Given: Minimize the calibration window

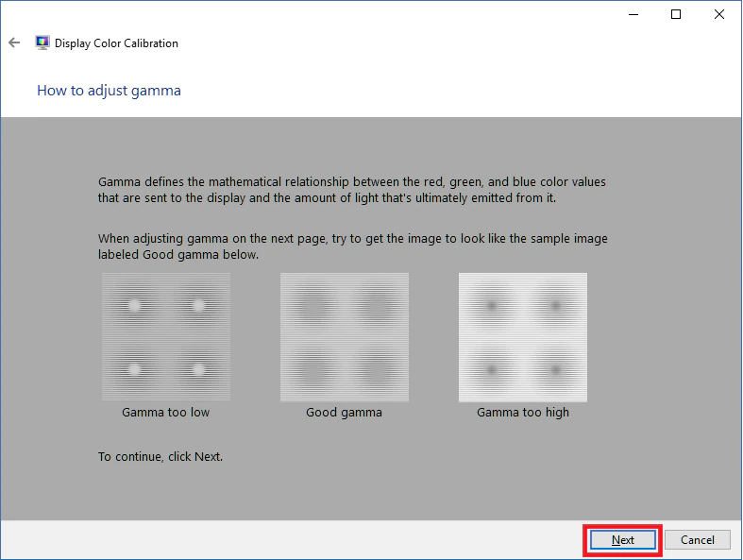Looking at the screenshot, I should point(633,15).
